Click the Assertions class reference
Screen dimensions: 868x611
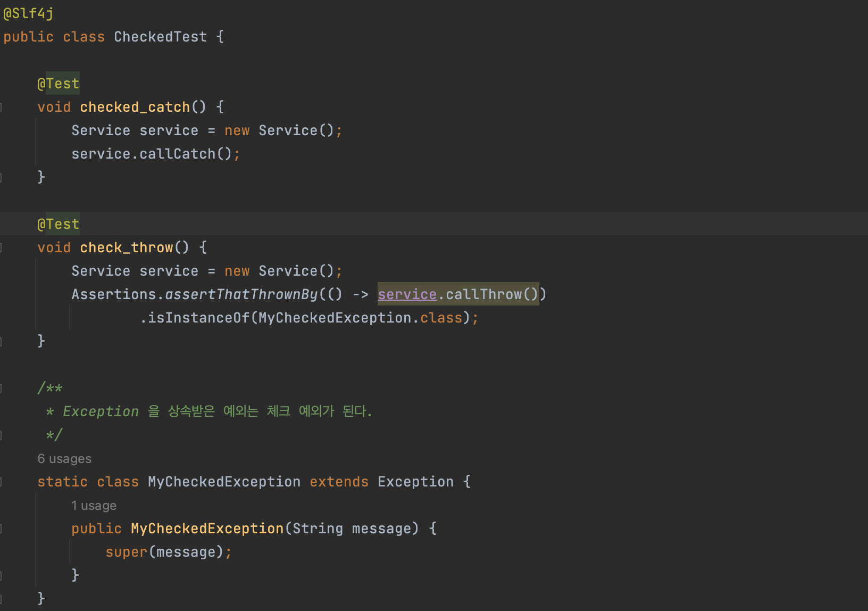[114, 294]
